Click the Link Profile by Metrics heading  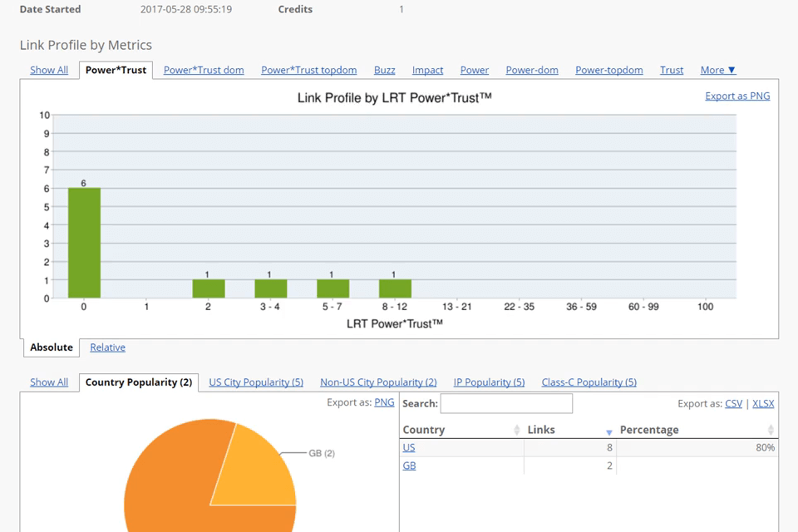coord(86,45)
